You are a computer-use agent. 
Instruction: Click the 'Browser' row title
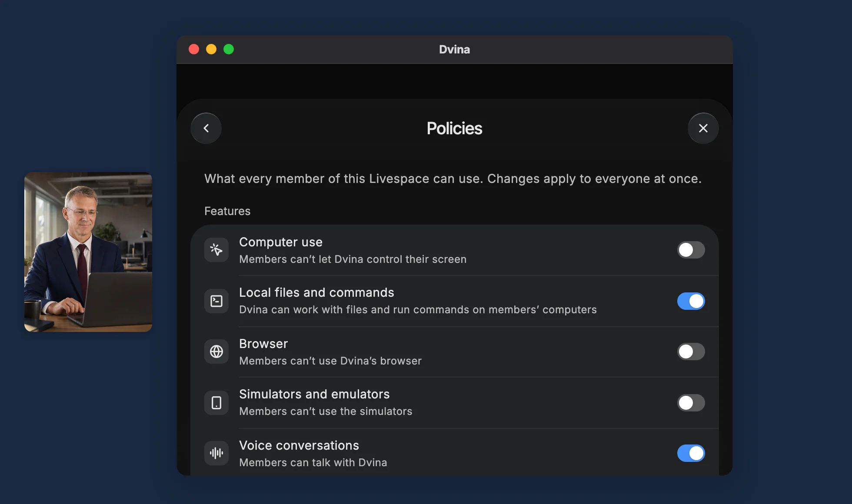(263, 344)
